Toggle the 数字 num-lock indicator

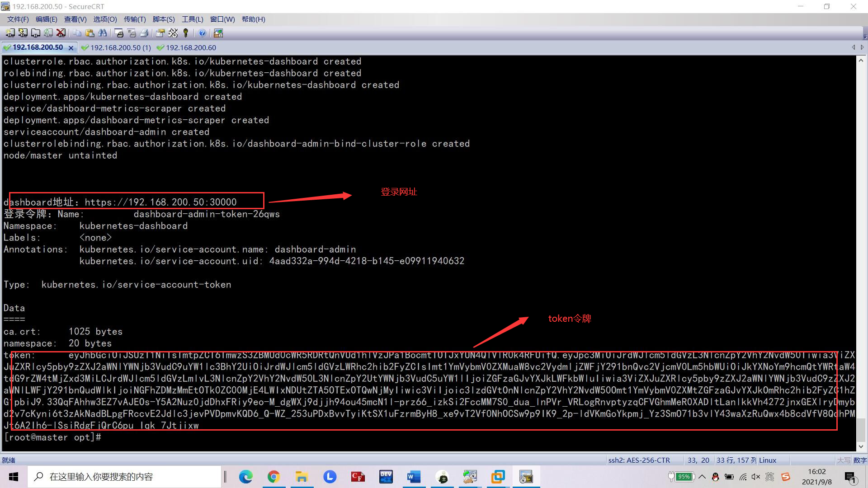click(860, 460)
